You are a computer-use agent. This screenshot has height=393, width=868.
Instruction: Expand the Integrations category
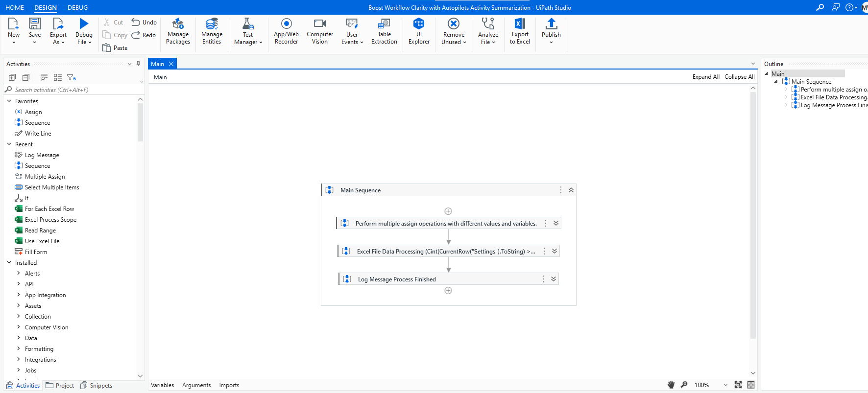[x=19, y=360]
